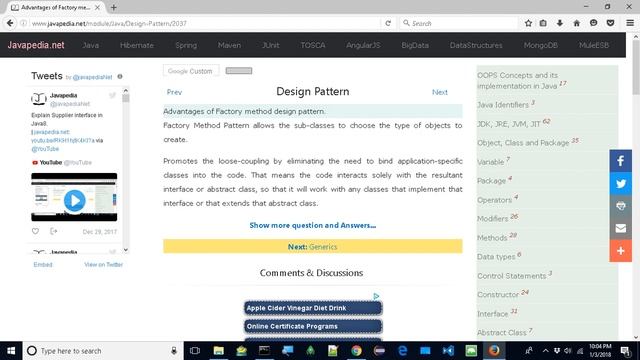
Task: Go to the Next question link
Action: pyautogui.click(x=440, y=92)
